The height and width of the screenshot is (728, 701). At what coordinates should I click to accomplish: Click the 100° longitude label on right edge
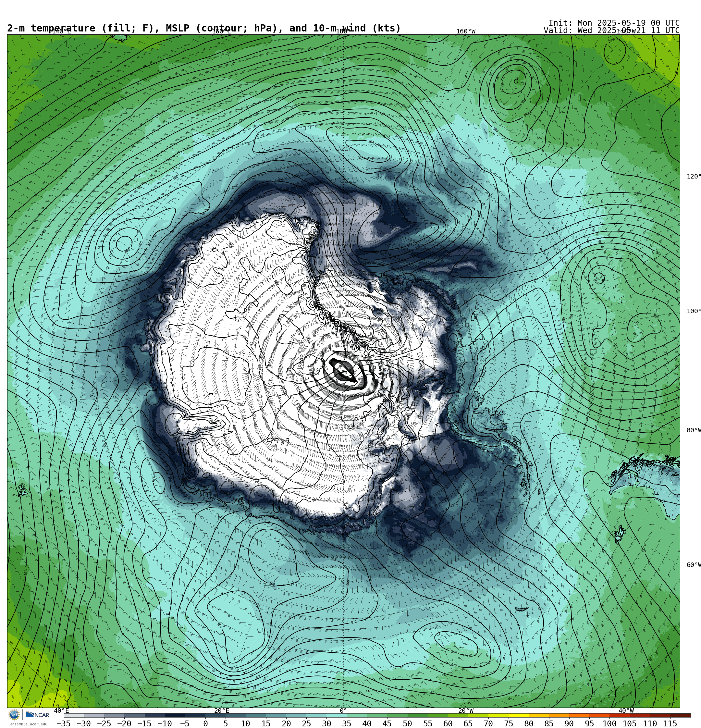pos(694,311)
